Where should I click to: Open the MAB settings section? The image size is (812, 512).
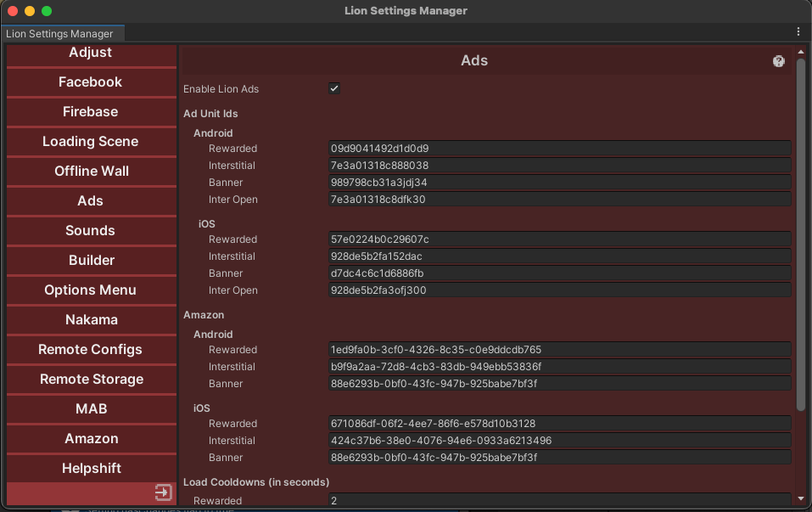(91, 409)
